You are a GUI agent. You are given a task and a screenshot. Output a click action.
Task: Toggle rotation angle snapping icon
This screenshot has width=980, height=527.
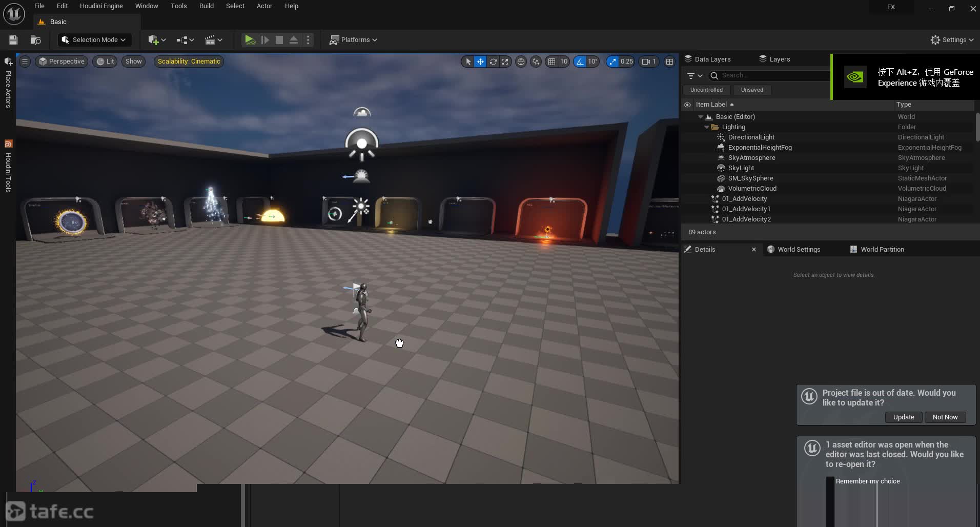pos(580,62)
